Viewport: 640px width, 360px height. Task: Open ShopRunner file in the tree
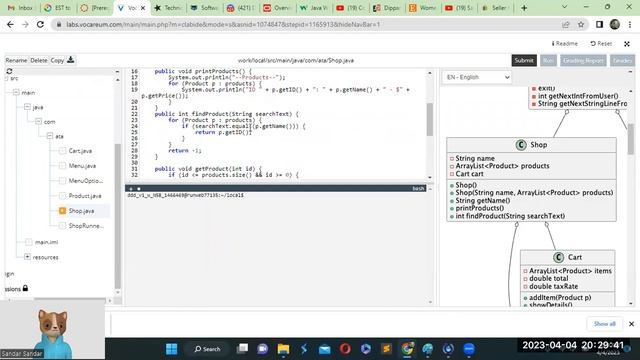coord(86,226)
